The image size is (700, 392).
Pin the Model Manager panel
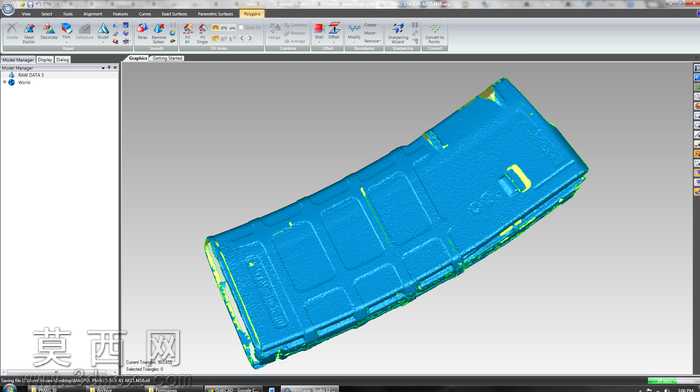(109, 68)
